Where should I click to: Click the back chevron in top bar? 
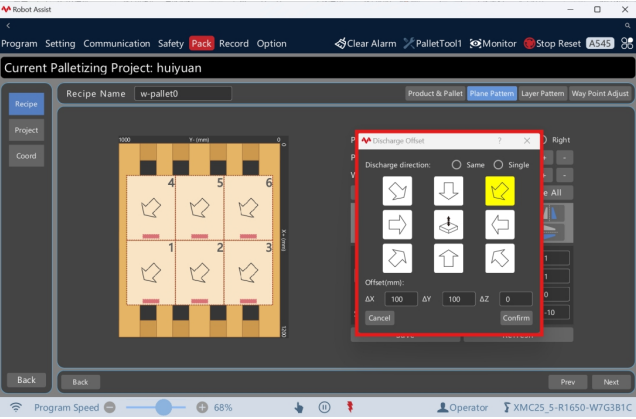pyautogui.click(x=8, y=26)
